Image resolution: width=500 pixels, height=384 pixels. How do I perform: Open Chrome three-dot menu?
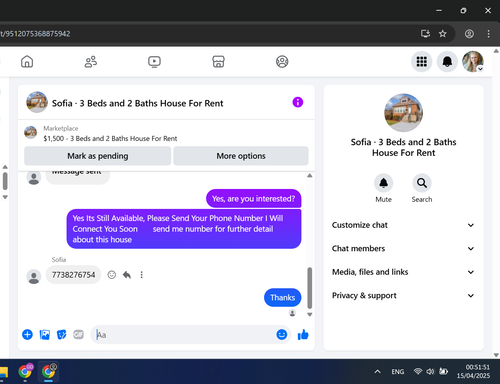[488, 33]
